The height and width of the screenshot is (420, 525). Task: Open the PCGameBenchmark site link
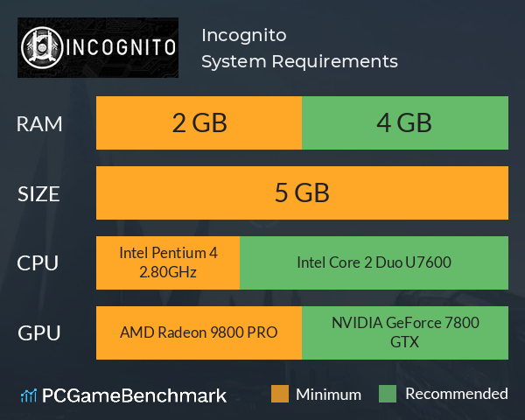(123, 395)
